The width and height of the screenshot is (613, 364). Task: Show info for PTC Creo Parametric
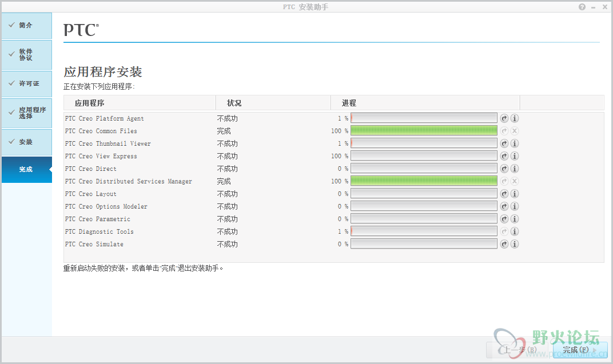pos(515,219)
